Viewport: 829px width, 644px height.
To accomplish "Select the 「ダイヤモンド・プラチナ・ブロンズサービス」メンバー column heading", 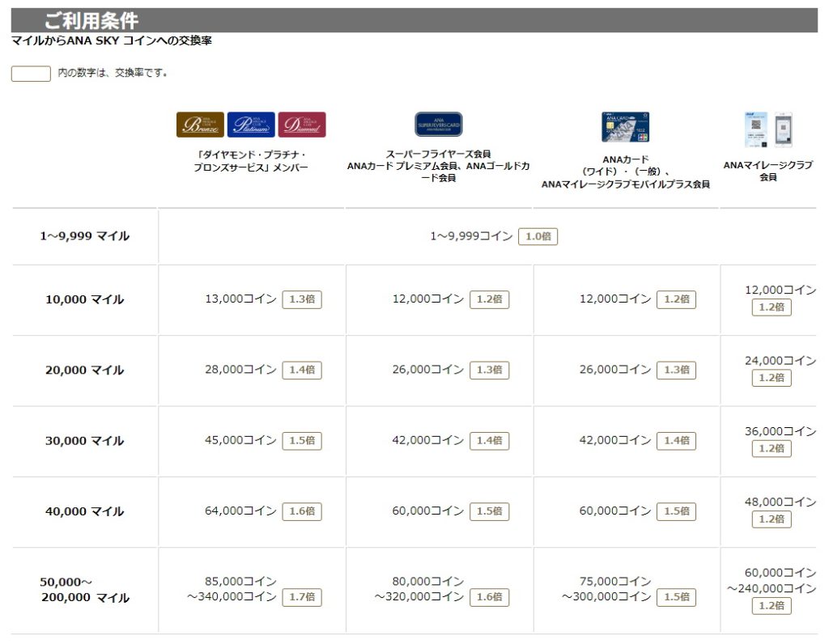I will pyautogui.click(x=251, y=161).
